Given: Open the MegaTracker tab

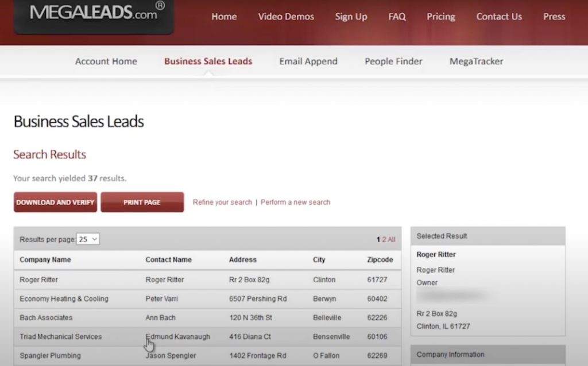Looking at the screenshot, I should [476, 61].
